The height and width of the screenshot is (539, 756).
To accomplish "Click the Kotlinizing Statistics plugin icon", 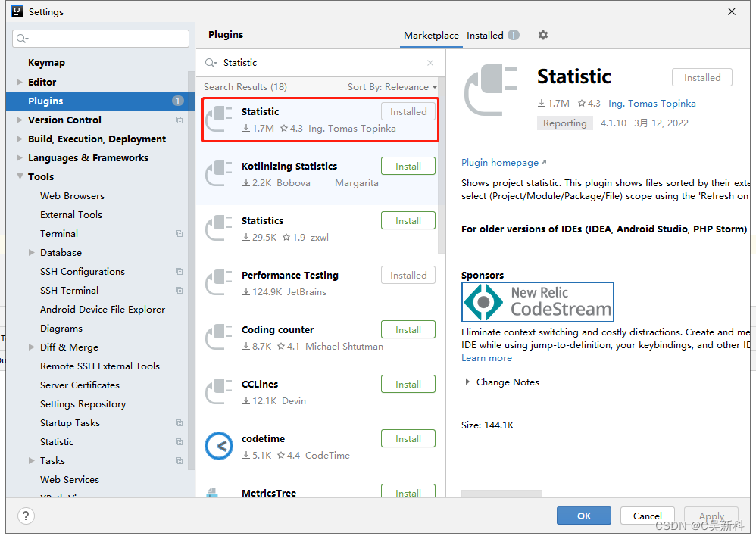I will click(x=219, y=174).
